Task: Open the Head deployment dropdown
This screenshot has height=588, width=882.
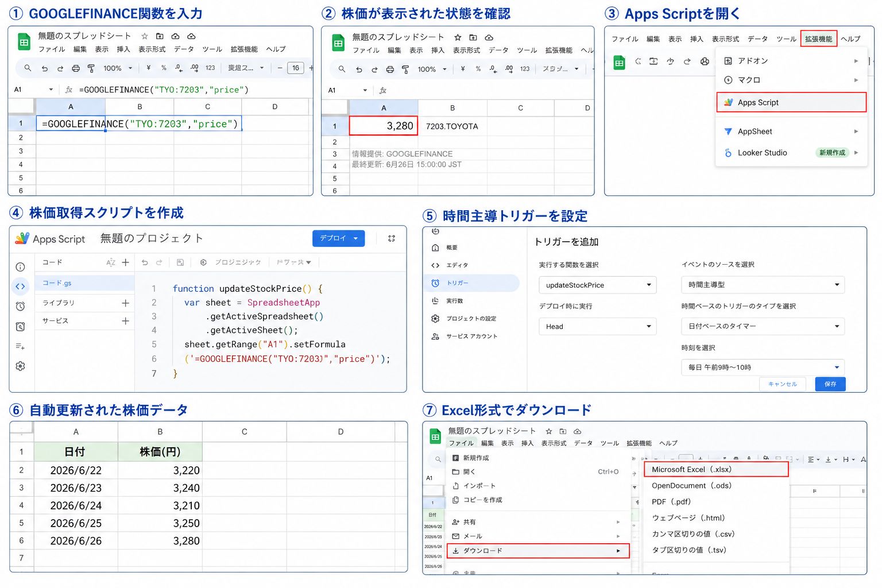Action: (x=597, y=327)
